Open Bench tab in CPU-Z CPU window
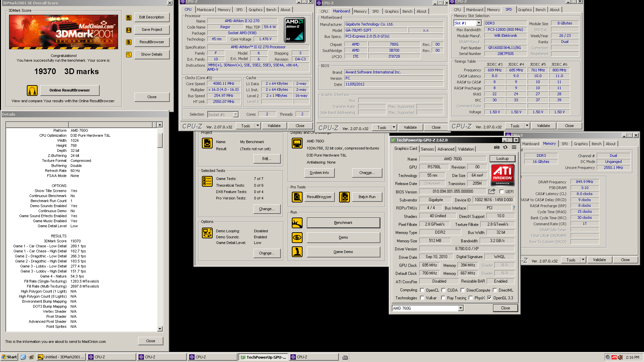Screen dimensions: 644x362 271,10
